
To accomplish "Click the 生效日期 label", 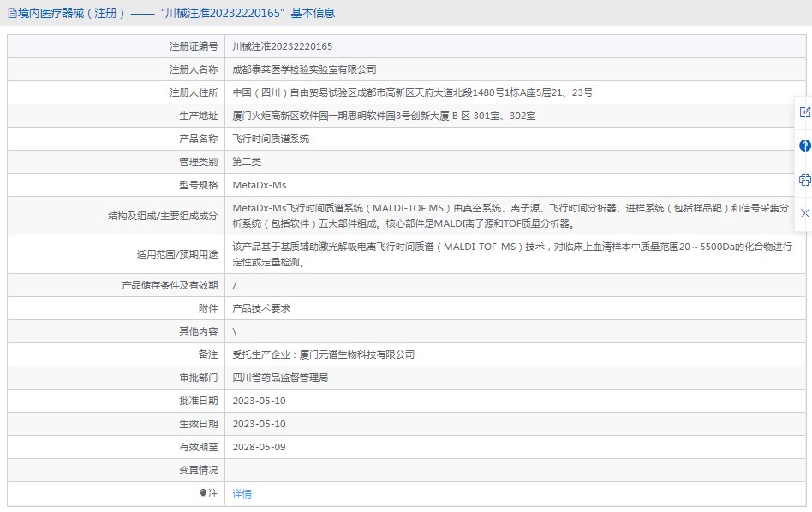I will [x=199, y=424].
